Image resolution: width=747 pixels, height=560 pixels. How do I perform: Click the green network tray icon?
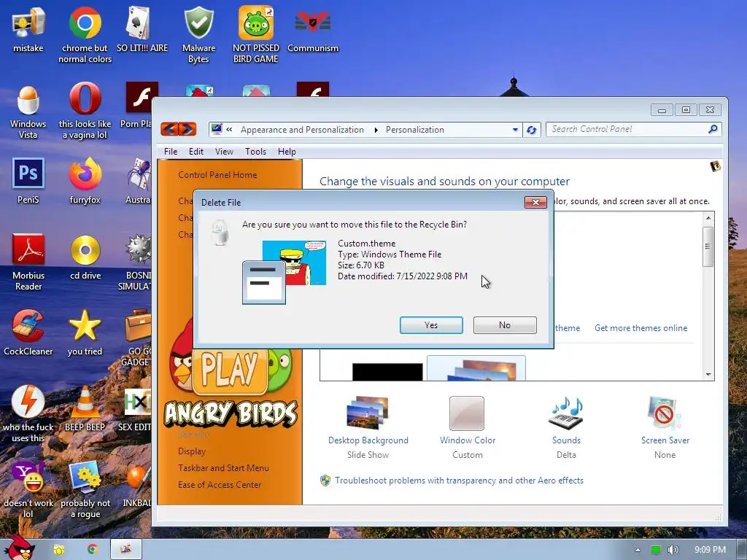(656, 550)
